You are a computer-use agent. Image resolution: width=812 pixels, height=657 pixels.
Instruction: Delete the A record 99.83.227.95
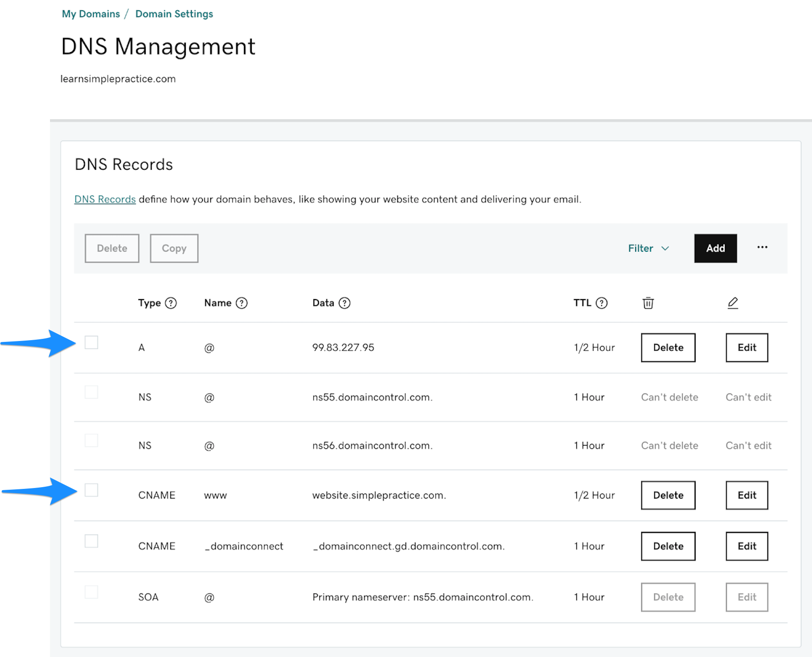pyautogui.click(x=668, y=347)
